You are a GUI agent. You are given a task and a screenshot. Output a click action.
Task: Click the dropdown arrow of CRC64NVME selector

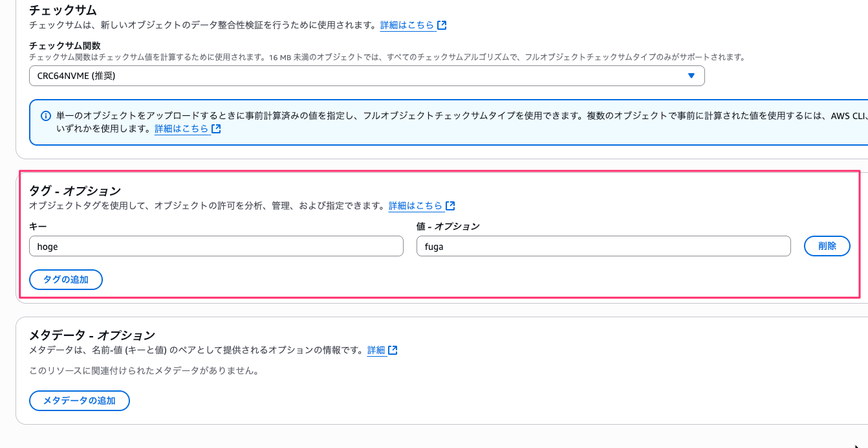click(x=691, y=76)
